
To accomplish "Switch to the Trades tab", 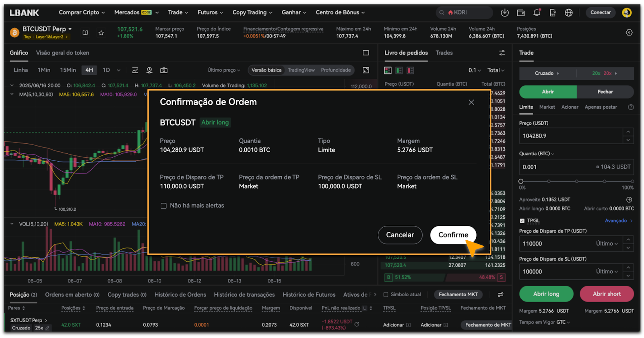I will [x=444, y=53].
